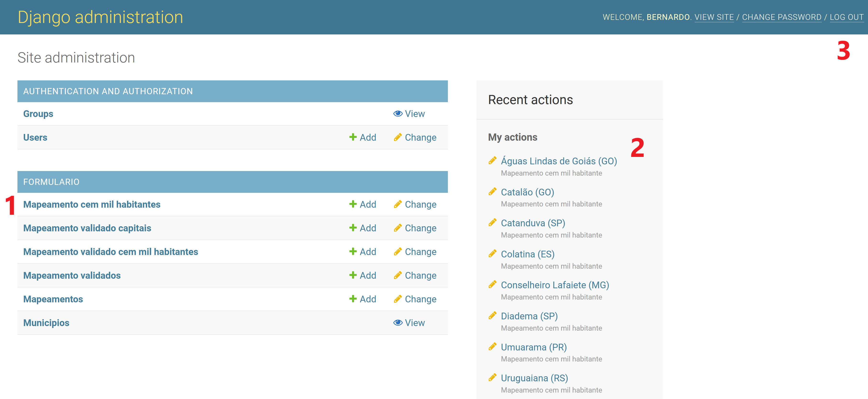Image resolution: width=868 pixels, height=399 pixels.
Task: Click Change text for Mapeamentos
Action: click(x=421, y=299)
